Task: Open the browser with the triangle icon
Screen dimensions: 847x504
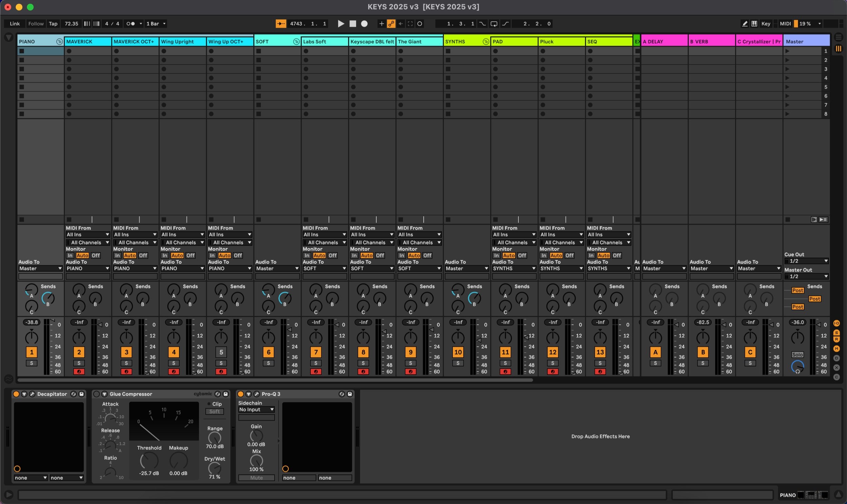Action: tap(8, 37)
